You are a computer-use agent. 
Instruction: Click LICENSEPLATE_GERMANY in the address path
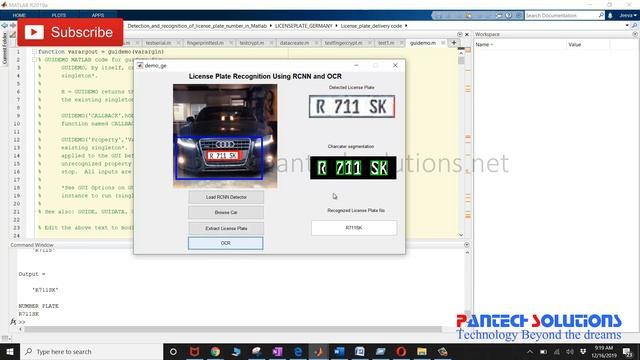pyautogui.click(x=303, y=26)
